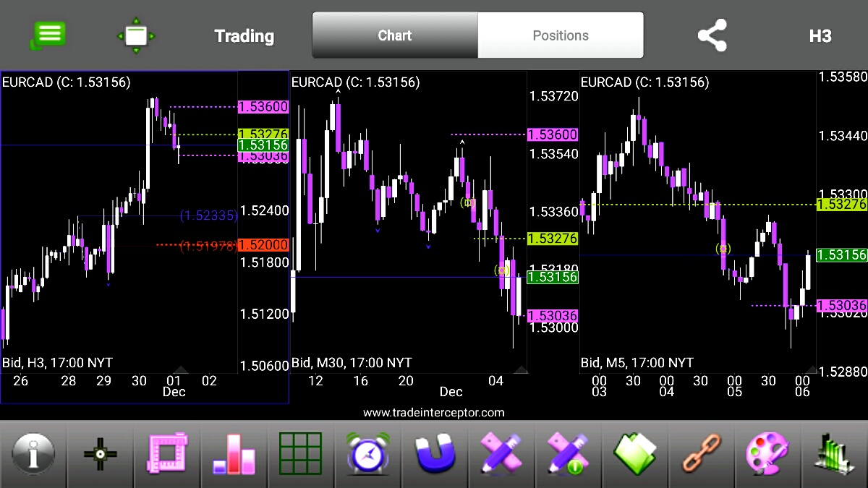Change the H3 timeframe selector
The width and height of the screenshot is (868, 488).
click(820, 36)
